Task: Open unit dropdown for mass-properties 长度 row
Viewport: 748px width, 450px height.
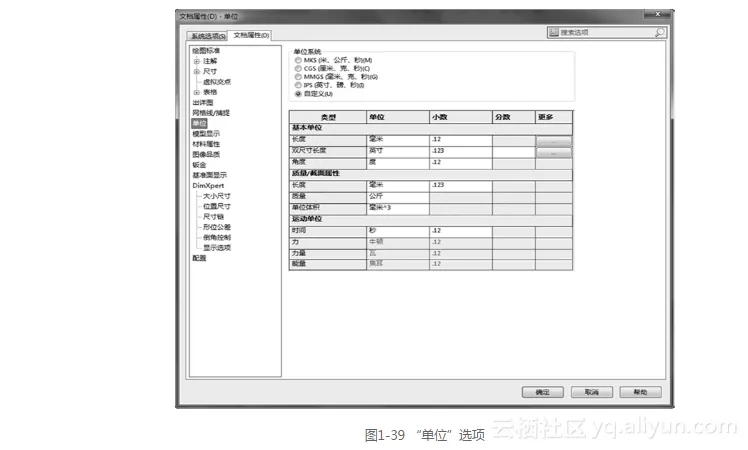Action: 398,185
